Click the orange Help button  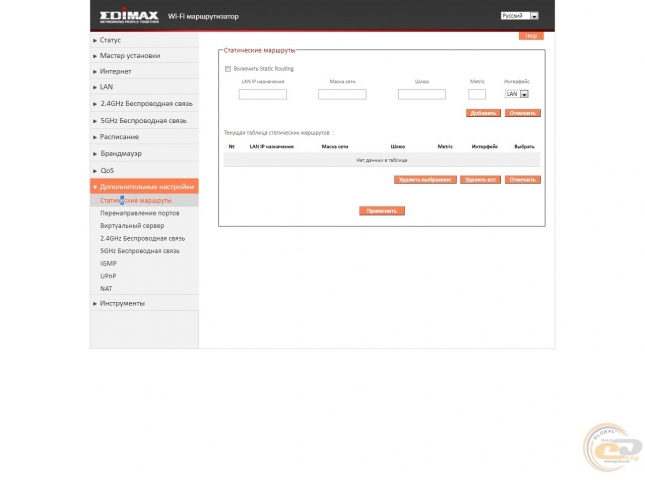(x=531, y=36)
